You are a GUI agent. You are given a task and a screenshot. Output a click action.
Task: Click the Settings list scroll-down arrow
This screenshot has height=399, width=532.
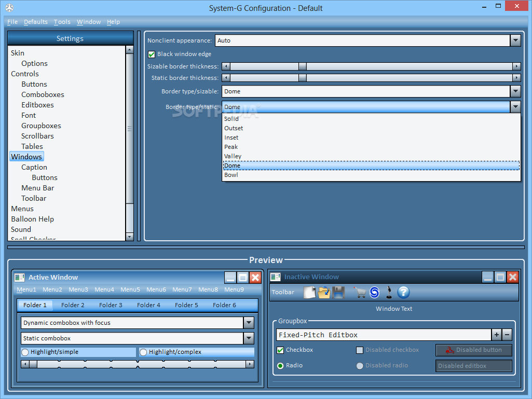tap(129, 237)
